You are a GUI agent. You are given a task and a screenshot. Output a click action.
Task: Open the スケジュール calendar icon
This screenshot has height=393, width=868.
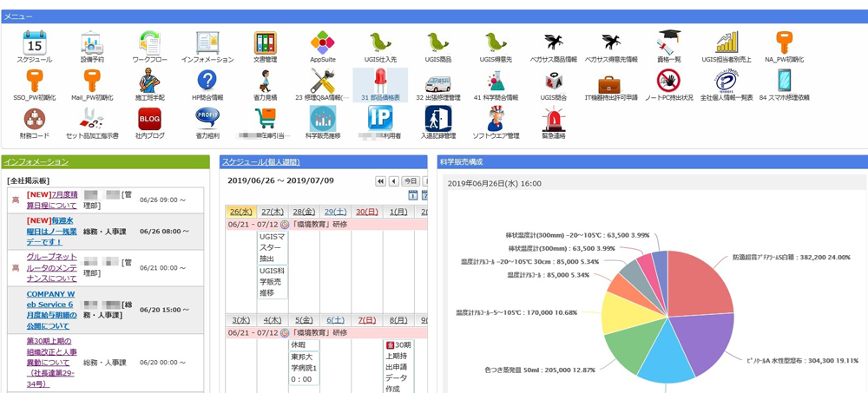[34, 43]
